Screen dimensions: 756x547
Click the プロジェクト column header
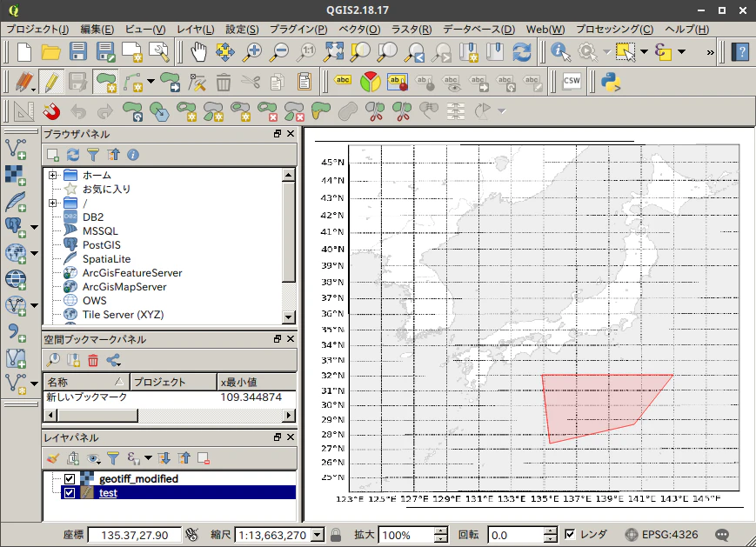[x=174, y=382]
